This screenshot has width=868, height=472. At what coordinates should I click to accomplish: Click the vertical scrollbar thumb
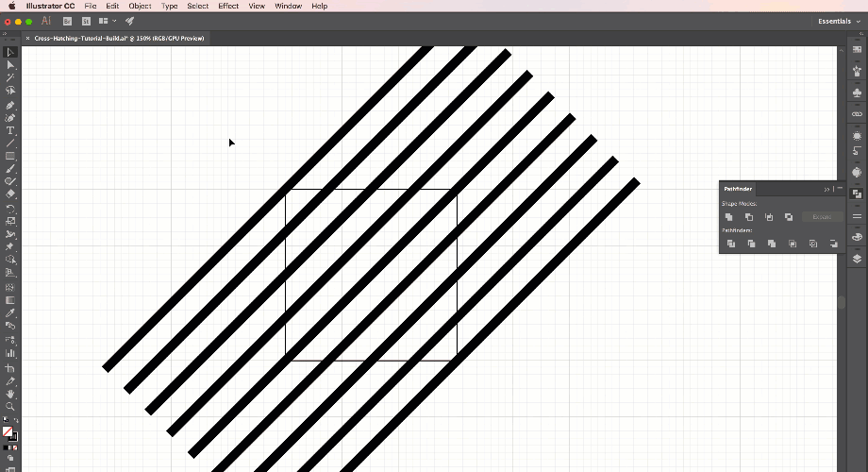(x=842, y=302)
